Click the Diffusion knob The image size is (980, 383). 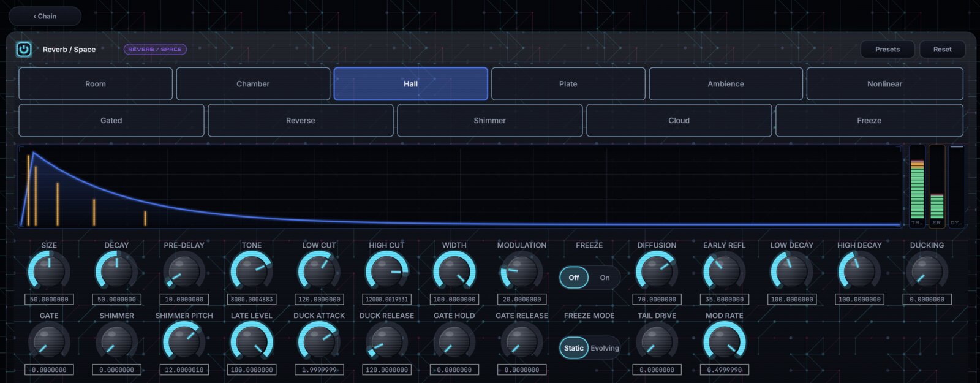[x=657, y=271]
